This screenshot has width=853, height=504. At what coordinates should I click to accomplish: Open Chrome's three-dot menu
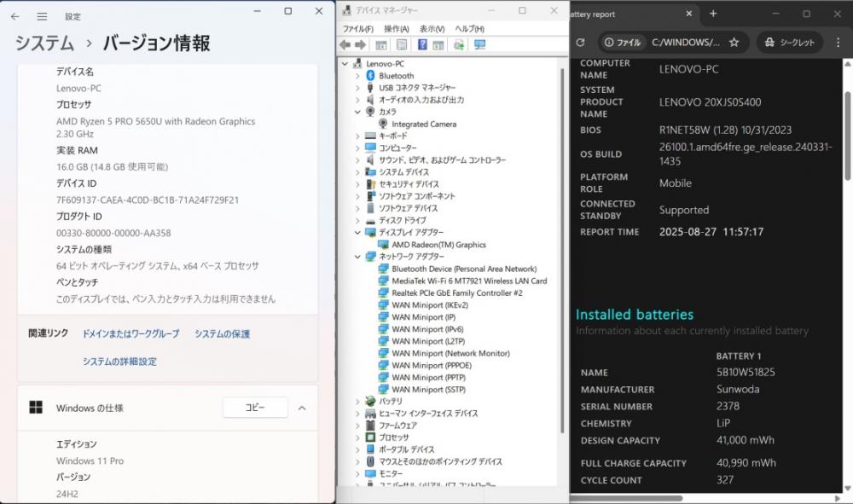click(838, 43)
